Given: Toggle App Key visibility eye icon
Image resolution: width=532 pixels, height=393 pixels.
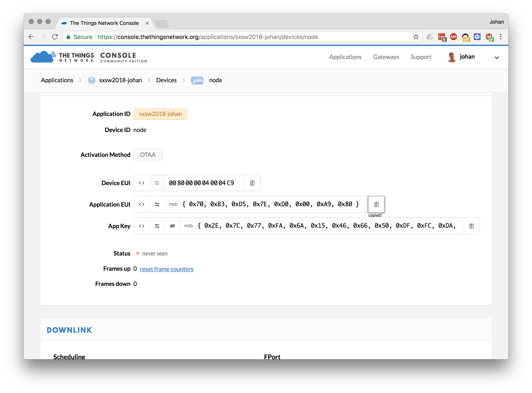Looking at the screenshot, I should pyautogui.click(x=173, y=226).
